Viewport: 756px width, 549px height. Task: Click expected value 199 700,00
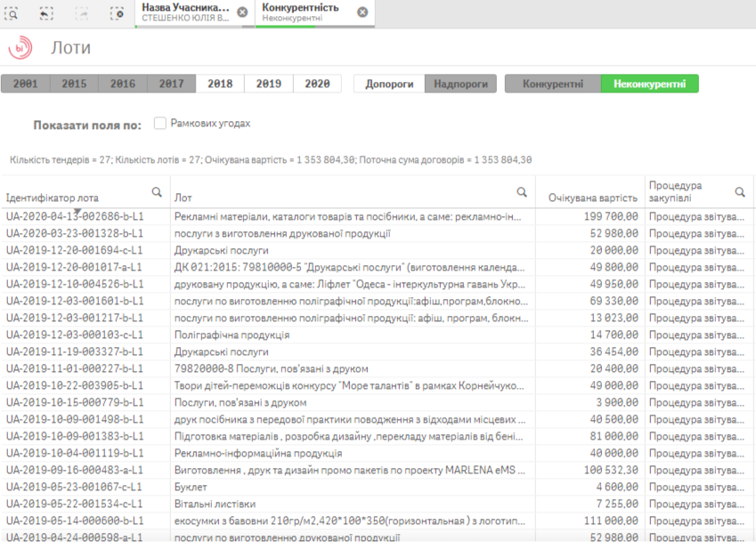tap(611, 217)
